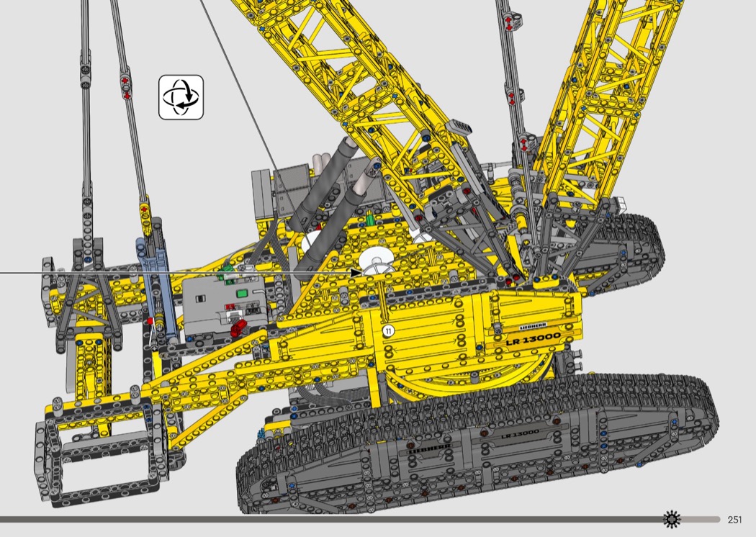
Task: Click the rotate model icon
Action: [x=181, y=97]
